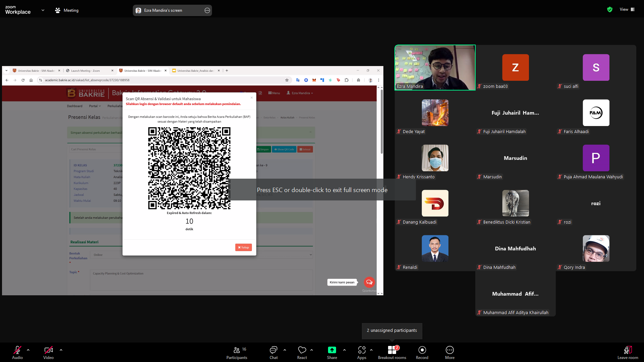Click the green security shield icon
Viewport: 644px width, 362px height.
[x=610, y=9]
